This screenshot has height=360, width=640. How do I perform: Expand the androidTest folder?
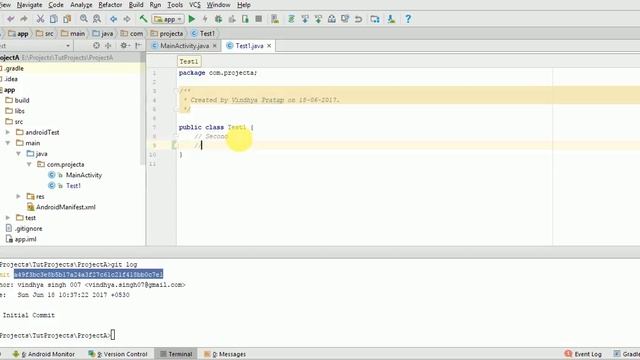click(8, 132)
